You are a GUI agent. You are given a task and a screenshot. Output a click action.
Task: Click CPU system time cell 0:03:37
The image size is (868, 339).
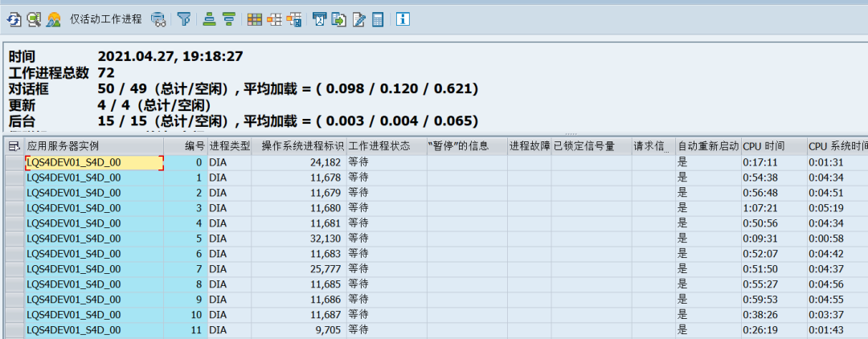click(837, 315)
